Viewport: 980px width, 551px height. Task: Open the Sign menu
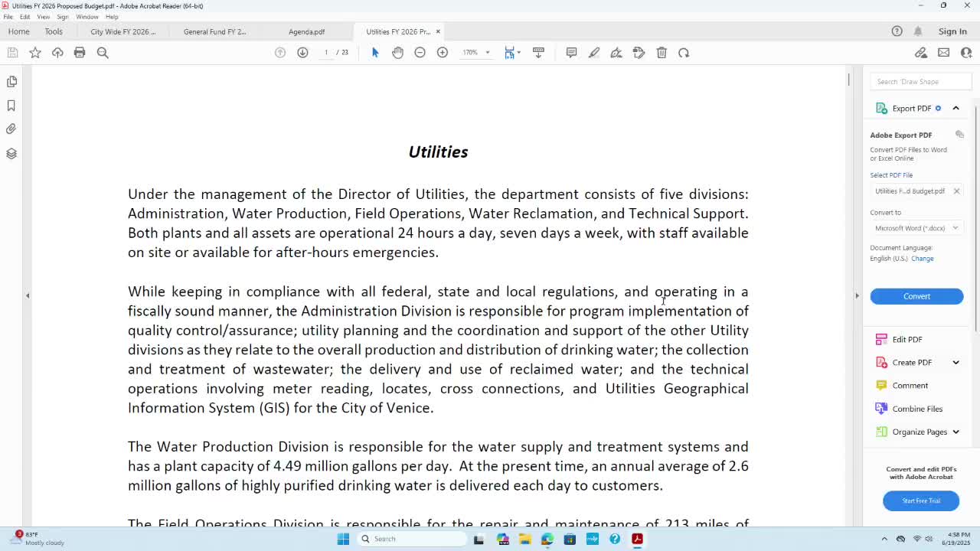pyautogui.click(x=63, y=17)
